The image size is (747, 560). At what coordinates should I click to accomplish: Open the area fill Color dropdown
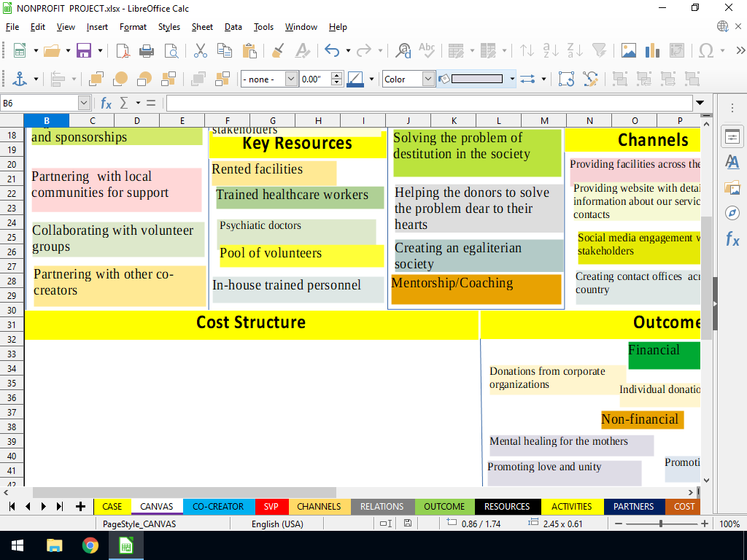coord(428,79)
